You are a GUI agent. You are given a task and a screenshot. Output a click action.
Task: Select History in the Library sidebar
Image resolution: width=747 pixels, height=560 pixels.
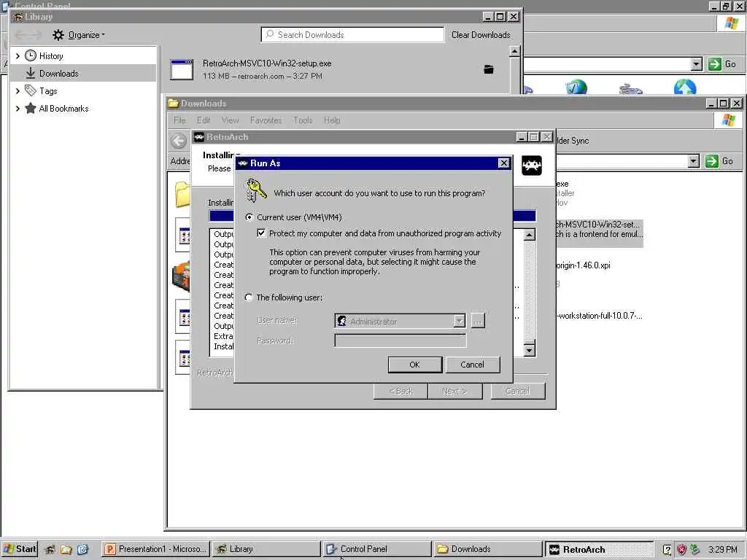51,55
